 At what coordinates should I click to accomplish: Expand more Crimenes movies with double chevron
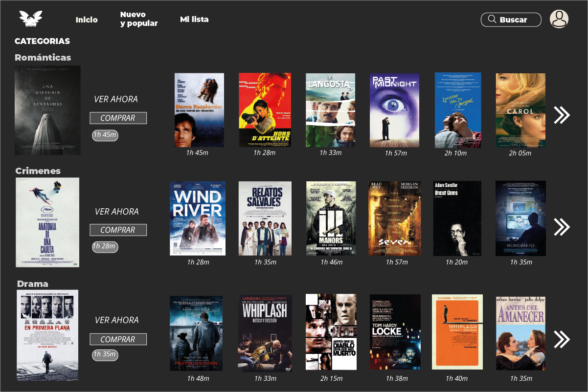[x=562, y=226]
